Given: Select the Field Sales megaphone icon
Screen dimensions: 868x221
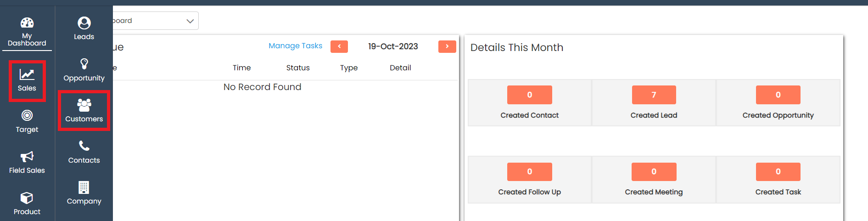Looking at the screenshot, I should click(x=27, y=157).
